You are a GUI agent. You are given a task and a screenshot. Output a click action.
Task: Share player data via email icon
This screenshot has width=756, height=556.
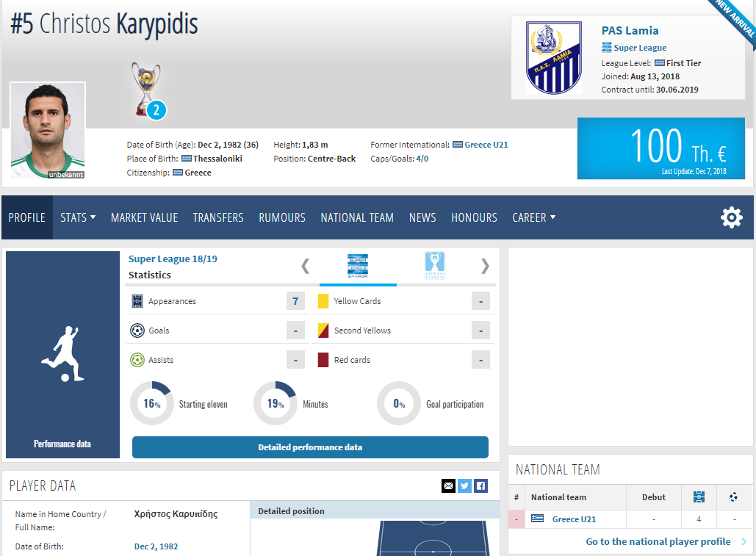pyautogui.click(x=448, y=485)
